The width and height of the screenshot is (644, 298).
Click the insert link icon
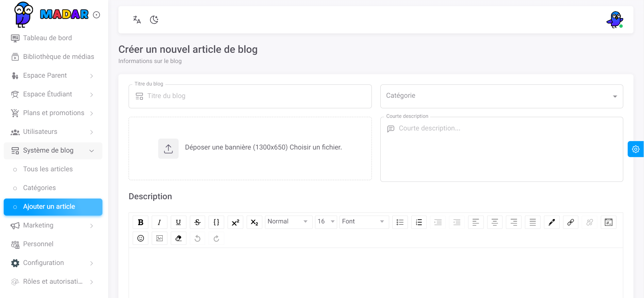571,222
